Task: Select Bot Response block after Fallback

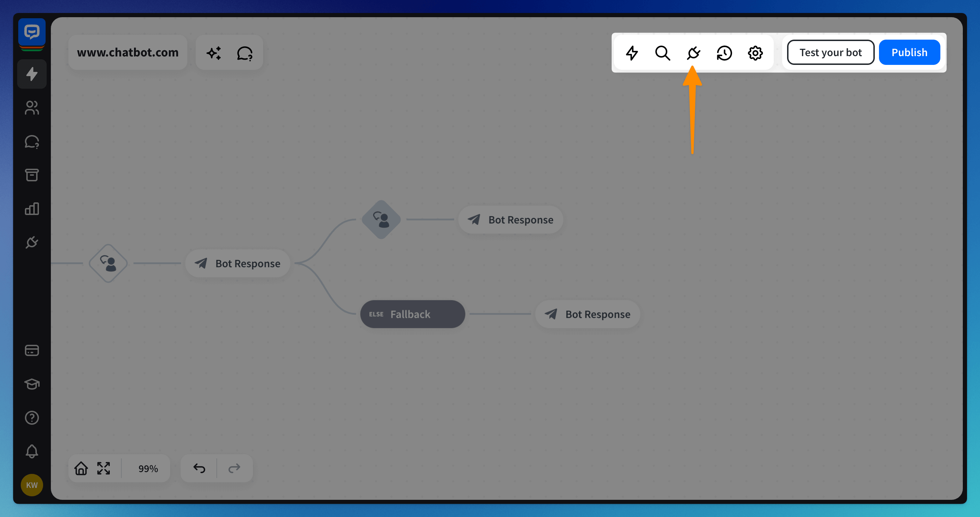Action: pos(588,314)
